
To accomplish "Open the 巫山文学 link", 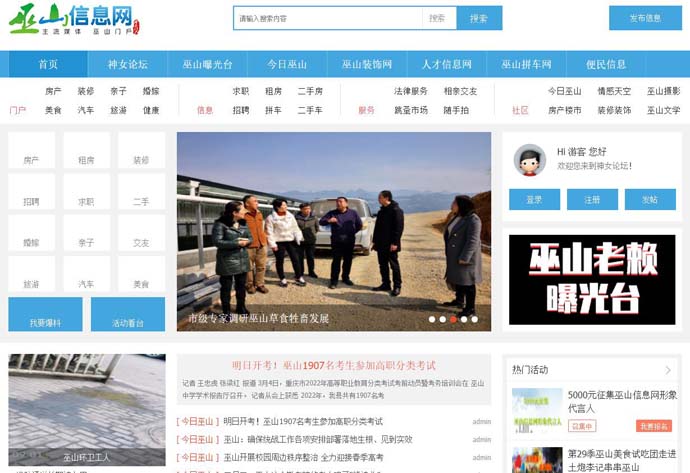I will pos(664,110).
